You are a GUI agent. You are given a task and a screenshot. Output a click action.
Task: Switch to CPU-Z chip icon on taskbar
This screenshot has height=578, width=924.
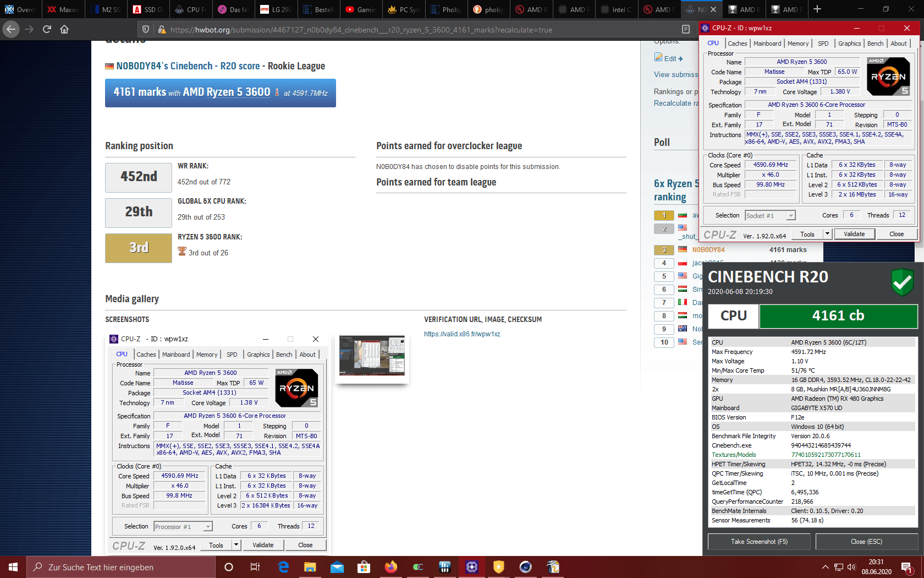coord(472,567)
